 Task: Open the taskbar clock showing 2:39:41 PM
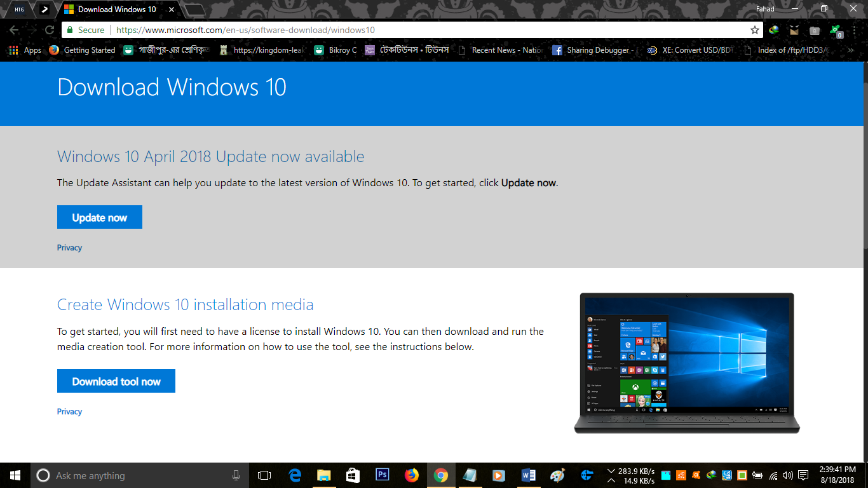click(837, 475)
